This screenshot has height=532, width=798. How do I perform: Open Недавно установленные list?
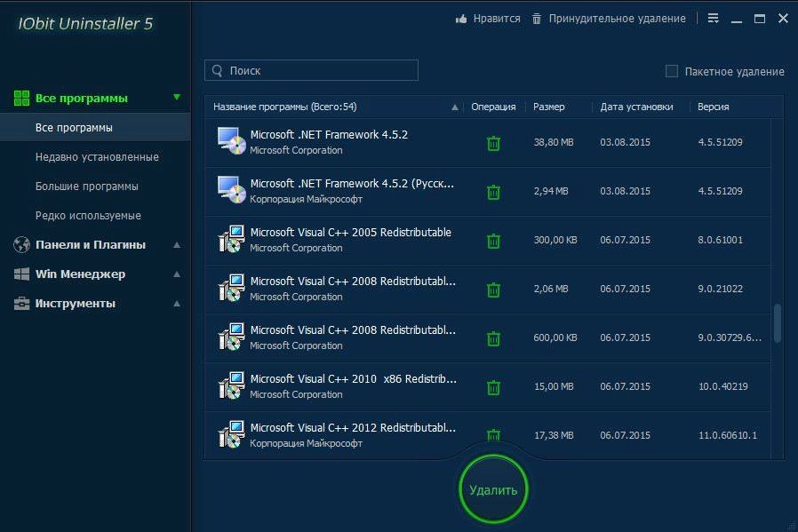tap(97, 157)
